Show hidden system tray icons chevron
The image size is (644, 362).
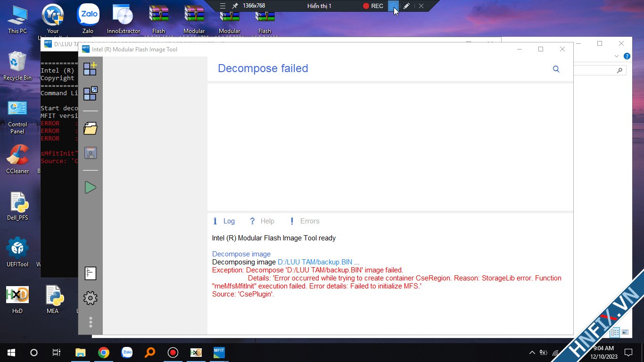(532, 352)
